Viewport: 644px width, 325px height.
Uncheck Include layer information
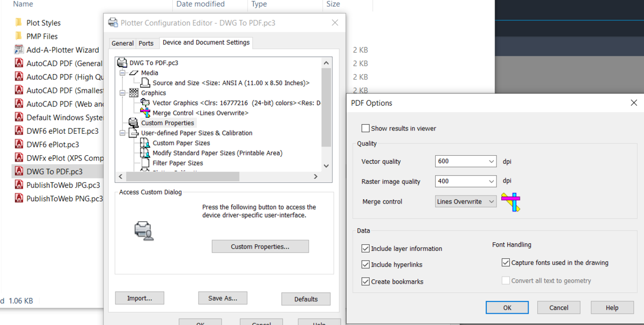coord(365,249)
